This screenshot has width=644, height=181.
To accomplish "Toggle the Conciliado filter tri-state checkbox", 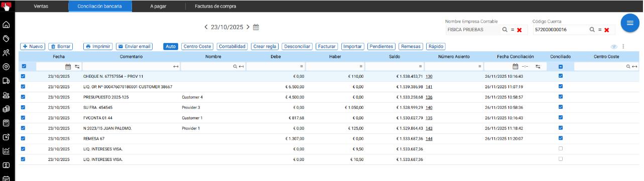I will [x=561, y=66].
